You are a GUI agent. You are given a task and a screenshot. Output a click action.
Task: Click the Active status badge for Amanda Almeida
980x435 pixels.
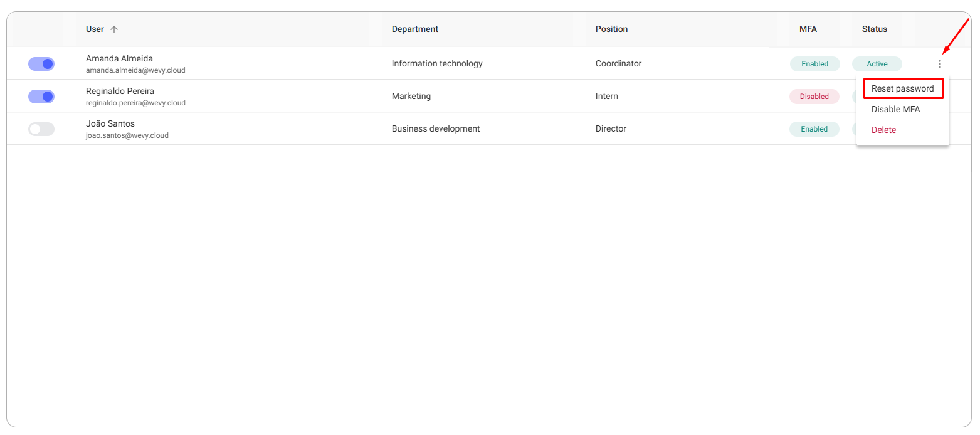coord(877,64)
